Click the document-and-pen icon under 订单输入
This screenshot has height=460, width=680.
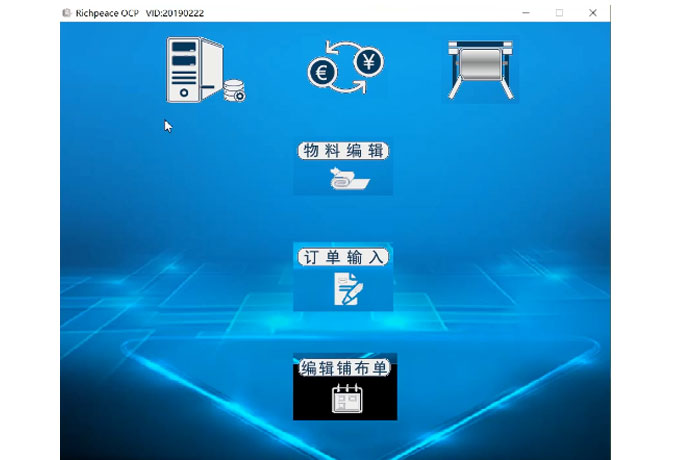pos(345,290)
